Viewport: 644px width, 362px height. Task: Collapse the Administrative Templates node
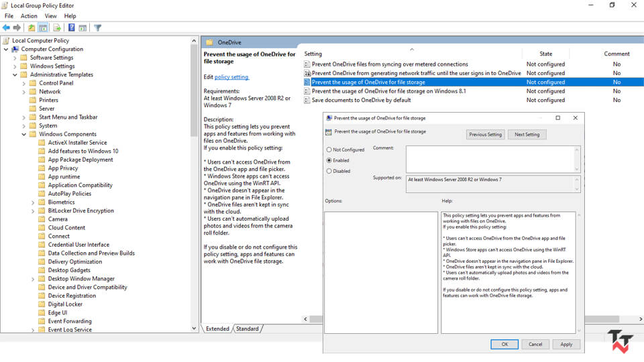tap(15, 74)
